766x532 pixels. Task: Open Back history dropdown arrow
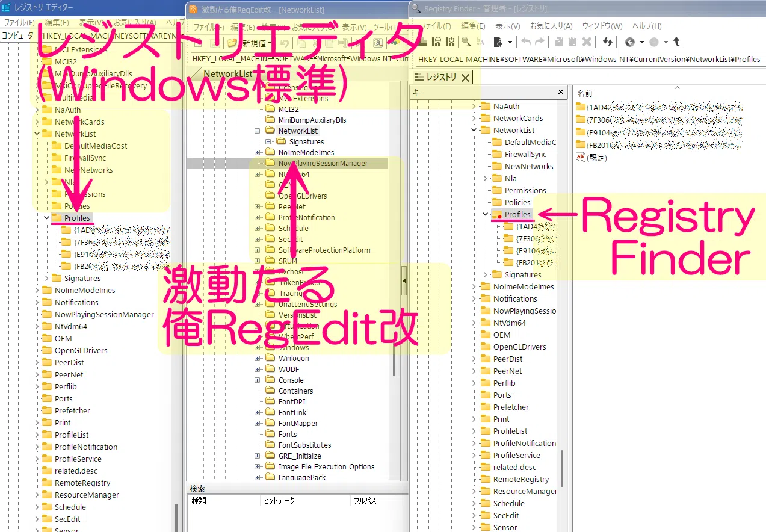click(641, 42)
